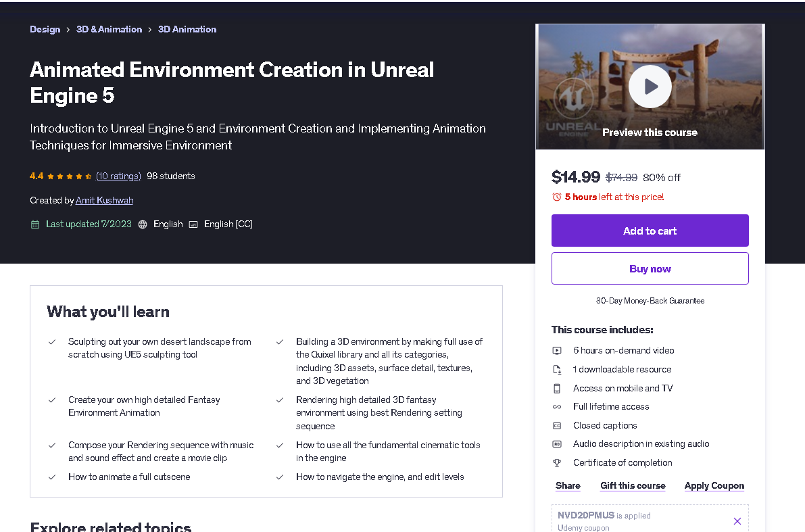Click checkmark beside How to navigate the engine
Screen dimensions: 805x532
pos(280,477)
